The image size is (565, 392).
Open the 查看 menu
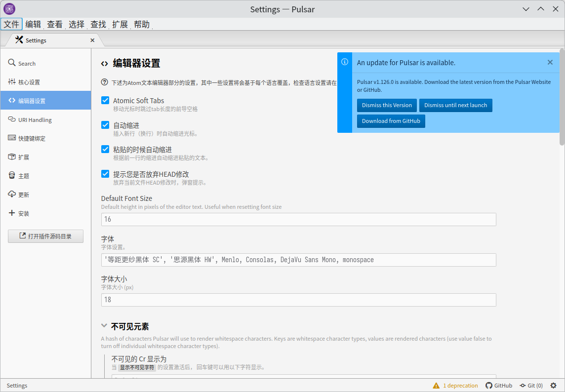click(x=55, y=24)
